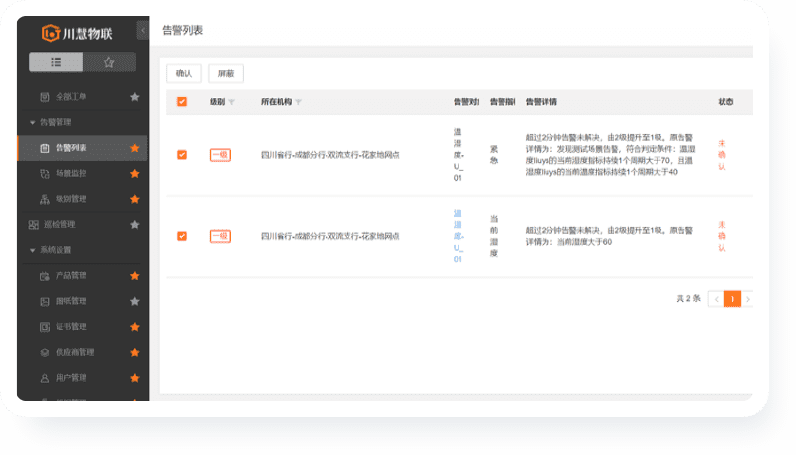
Task: Click the 一级 tag in the 当前湿度 row
Action: point(220,236)
